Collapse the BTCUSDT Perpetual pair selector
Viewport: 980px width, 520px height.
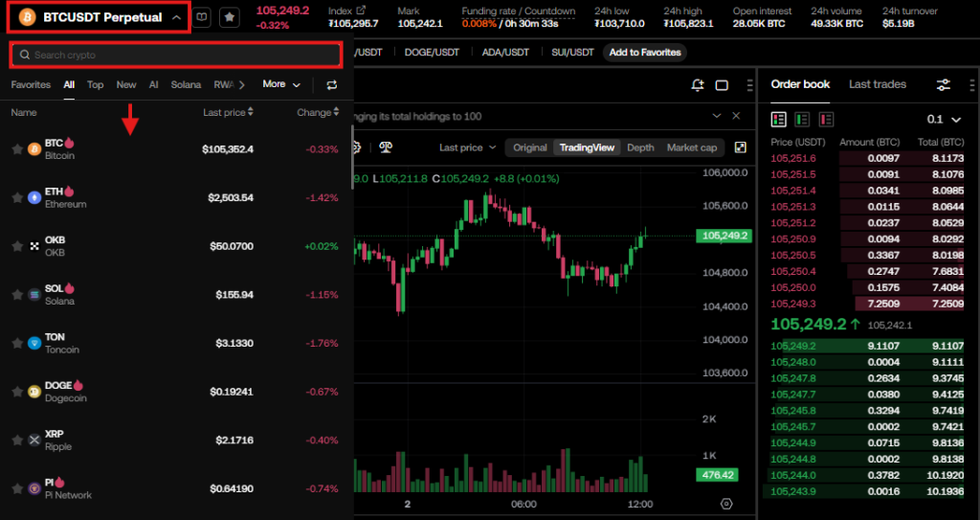pos(176,17)
